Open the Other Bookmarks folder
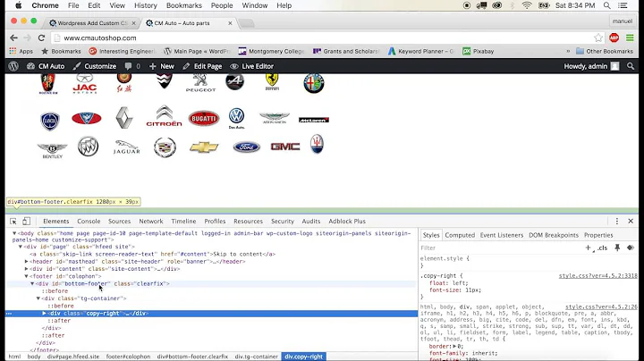 click(605, 51)
